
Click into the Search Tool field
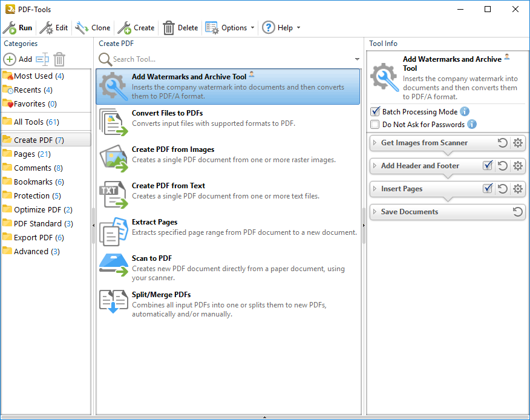tap(230, 59)
